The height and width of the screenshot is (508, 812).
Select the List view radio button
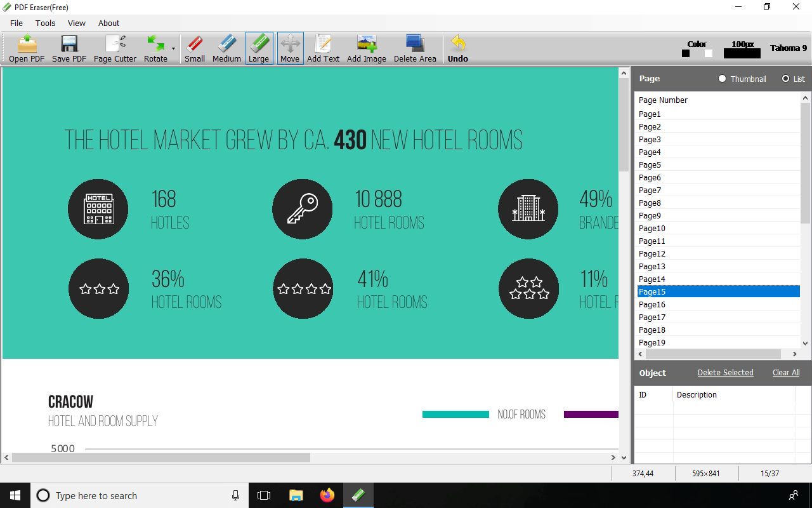point(786,79)
